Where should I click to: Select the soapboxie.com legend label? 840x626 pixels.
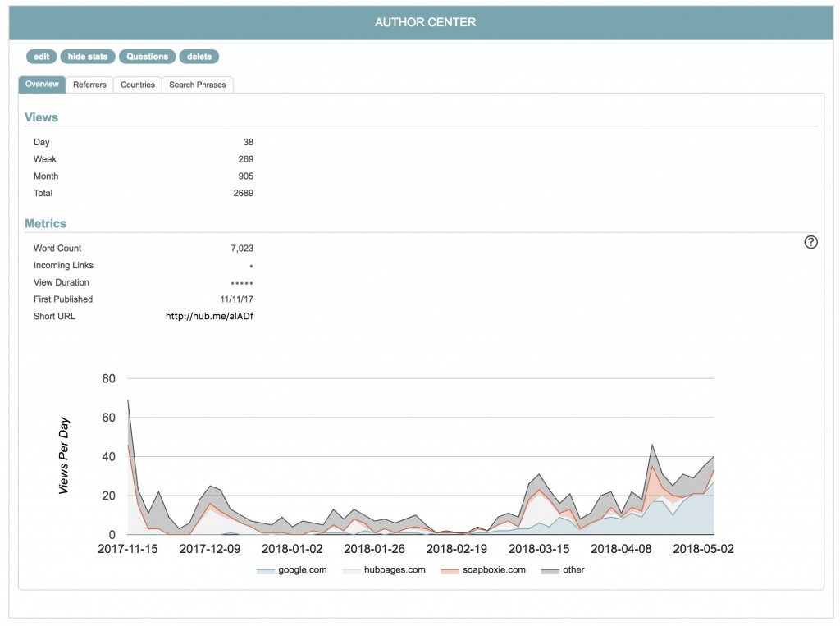494,569
